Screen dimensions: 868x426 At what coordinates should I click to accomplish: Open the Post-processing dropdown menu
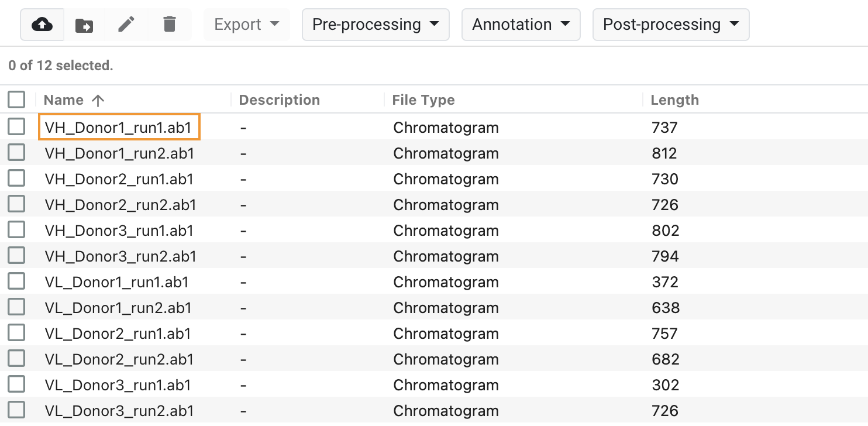click(671, 25)
